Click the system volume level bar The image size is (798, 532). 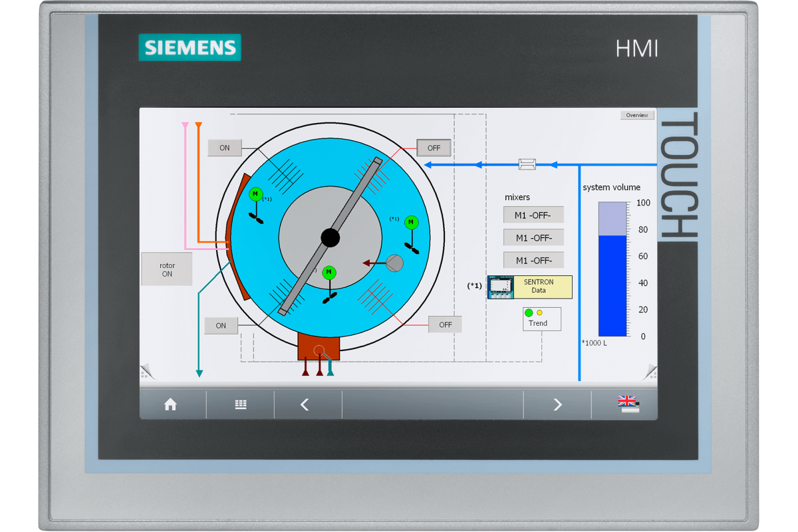click(x=612, y=269)
